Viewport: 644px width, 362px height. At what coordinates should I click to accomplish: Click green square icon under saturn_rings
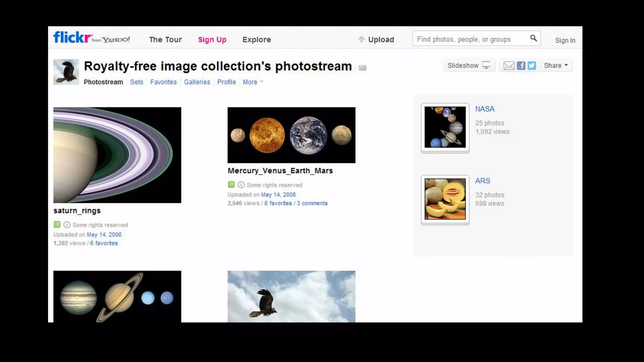[57, 225]
